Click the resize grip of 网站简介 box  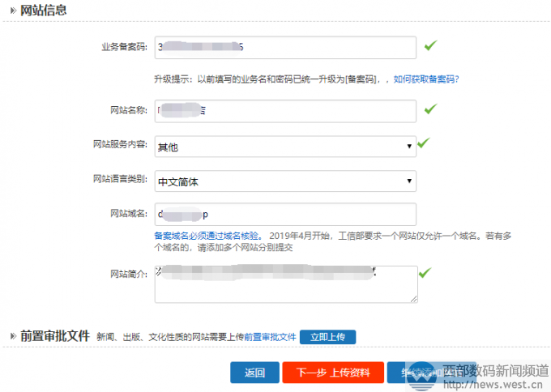[413, 299]
